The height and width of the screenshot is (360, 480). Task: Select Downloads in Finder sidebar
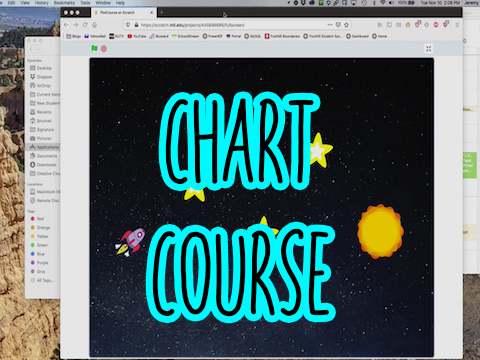coord(43,165)
